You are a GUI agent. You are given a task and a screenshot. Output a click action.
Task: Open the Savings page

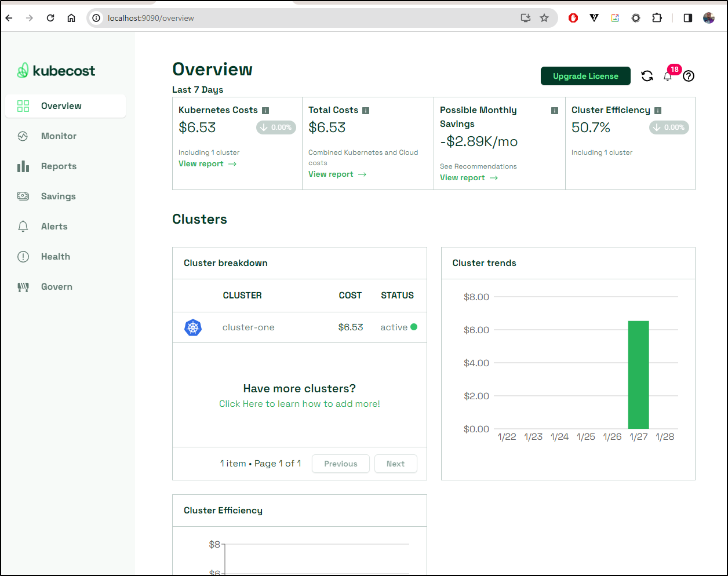58,196
